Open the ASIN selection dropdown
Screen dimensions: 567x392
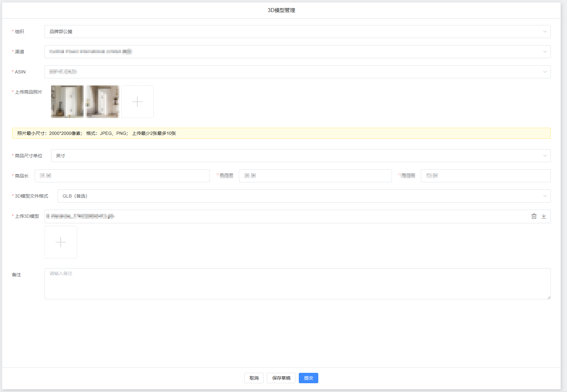297,72
